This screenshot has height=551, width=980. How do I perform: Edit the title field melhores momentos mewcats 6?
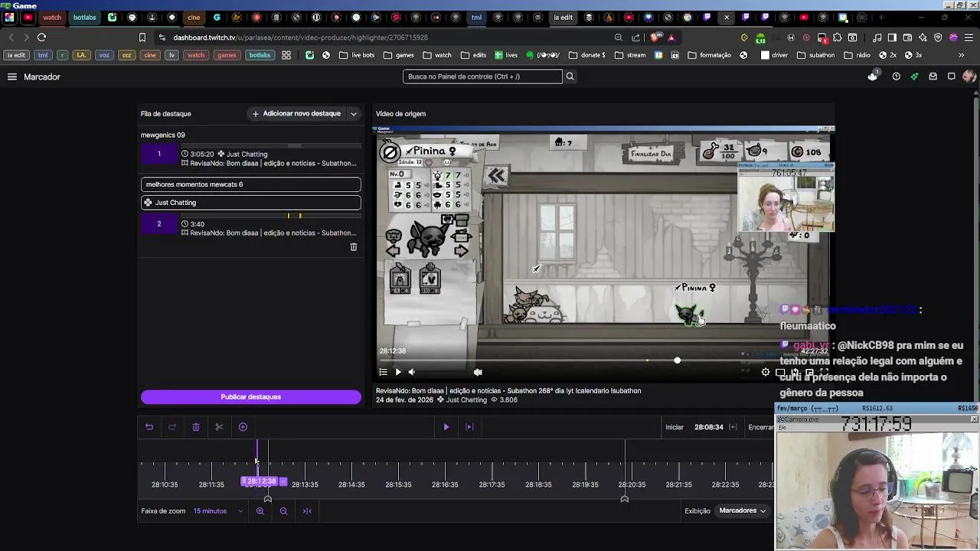(251, 184)
